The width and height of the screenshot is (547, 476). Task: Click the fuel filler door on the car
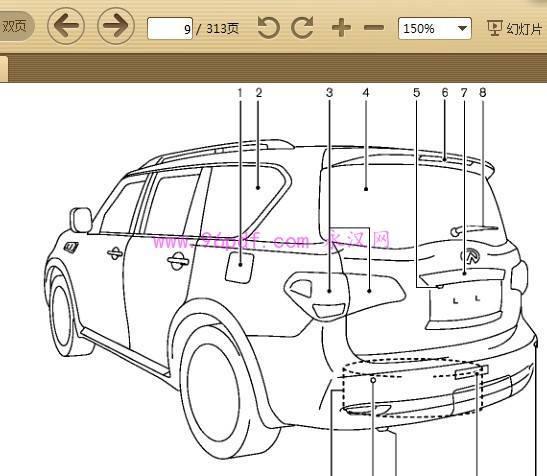(x=240, y=267)
